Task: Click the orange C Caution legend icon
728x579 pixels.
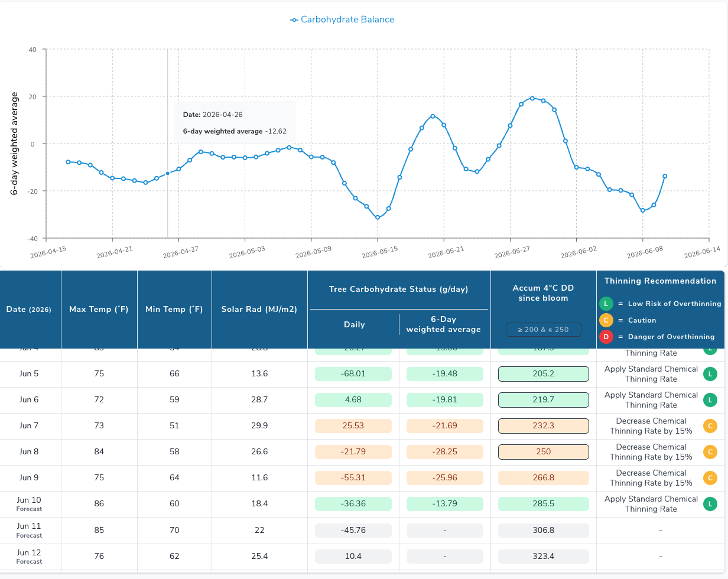Action: click(606, 320)
